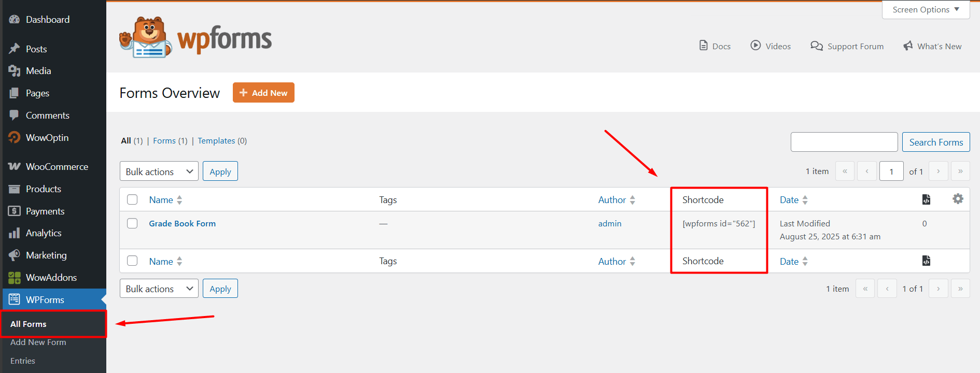Image resolution: width=980 pixels, height=373 pixels.
Task: Click the entries count 0 link
Action: 925,223
